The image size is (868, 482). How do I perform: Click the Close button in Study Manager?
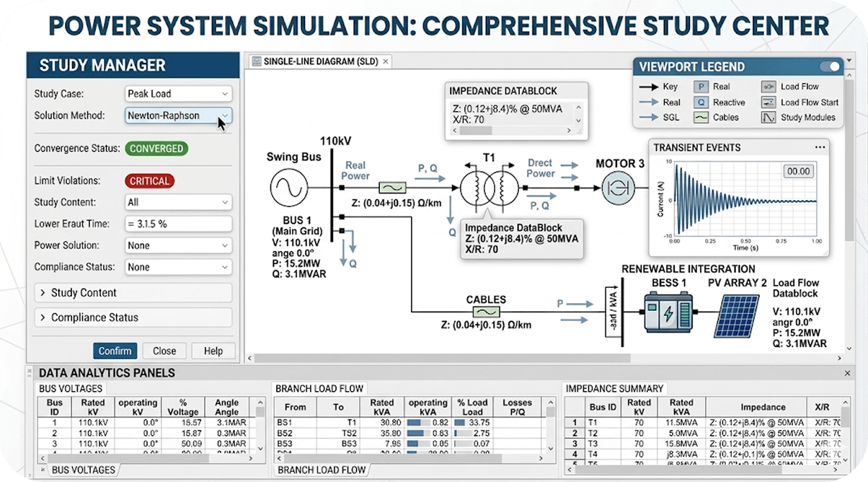point(164,351)
